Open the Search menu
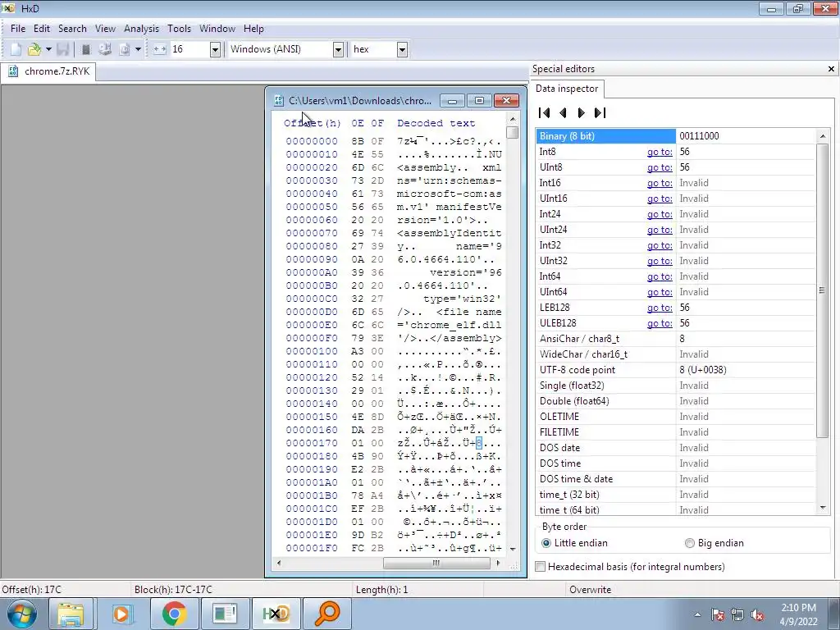 [72, 29]
